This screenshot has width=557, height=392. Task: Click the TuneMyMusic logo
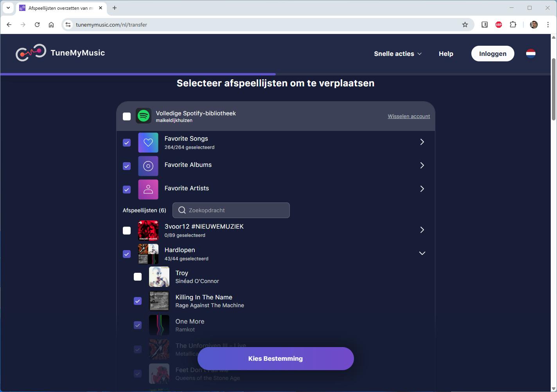pos(60,53)
